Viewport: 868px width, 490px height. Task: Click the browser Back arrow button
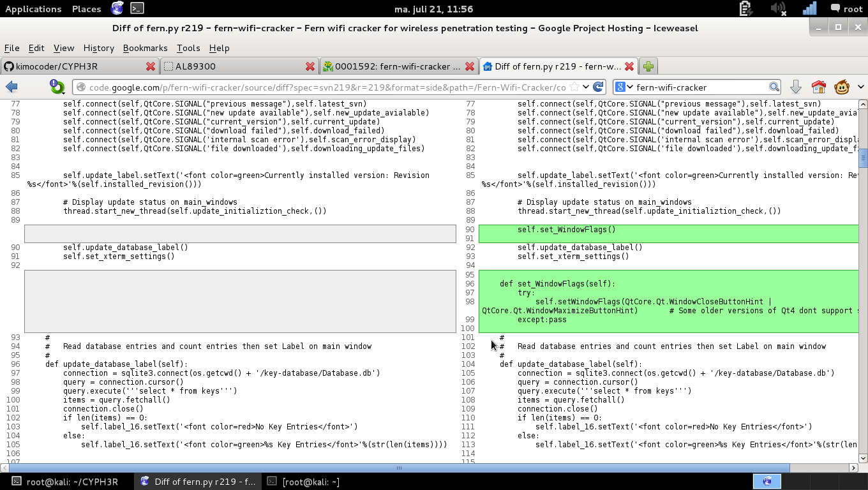[x=11, y=87]
